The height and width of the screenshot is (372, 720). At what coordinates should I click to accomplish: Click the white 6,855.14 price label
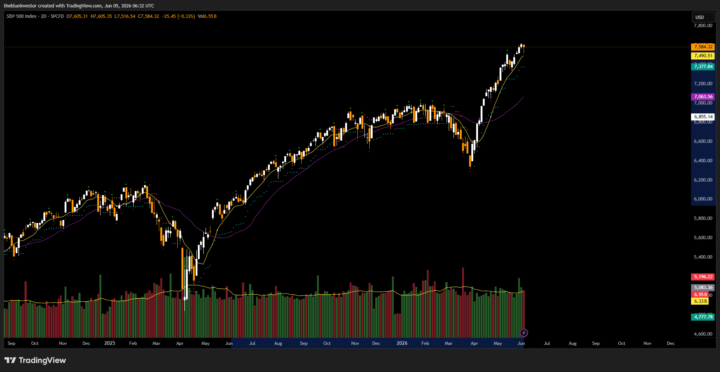click(703, 117)
